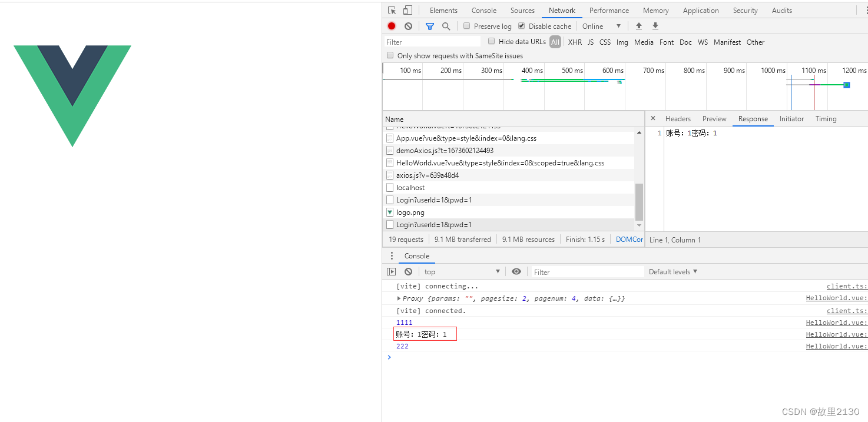This screenshot has height=422, width=868.
Task: Filter requests by XHR type
Action: click(x=575, y=42)
